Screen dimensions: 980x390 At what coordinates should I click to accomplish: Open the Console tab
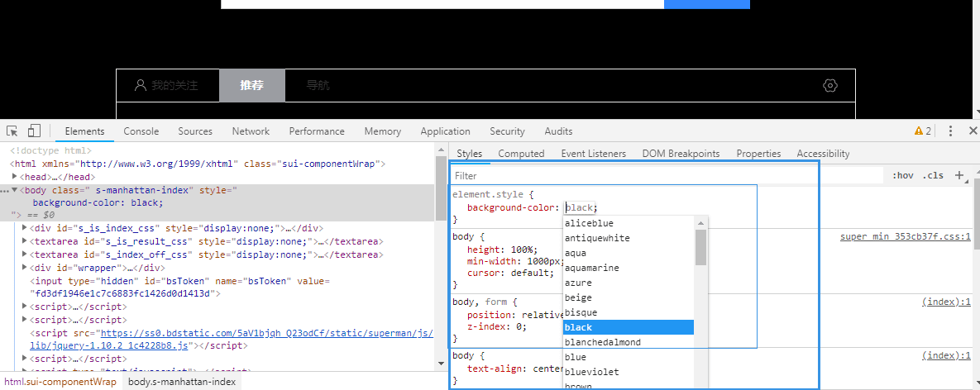point(141,131)
